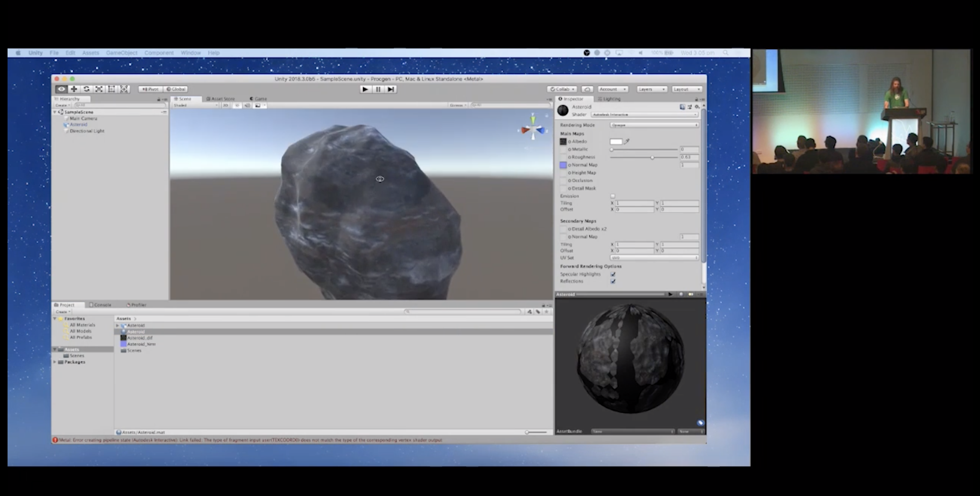The width and height of the screenshot is (980, 496).
Task: Open the Layers dropdown
Action: [x=651, y=89]
